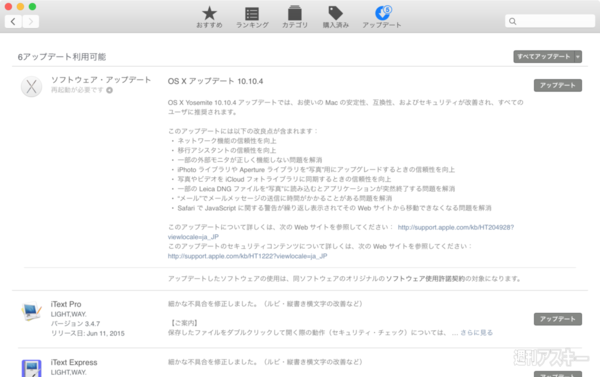Expand iText Pro notes with さらに見る
This screenshot has width=600, height=377.
click(x=476, y=333)
